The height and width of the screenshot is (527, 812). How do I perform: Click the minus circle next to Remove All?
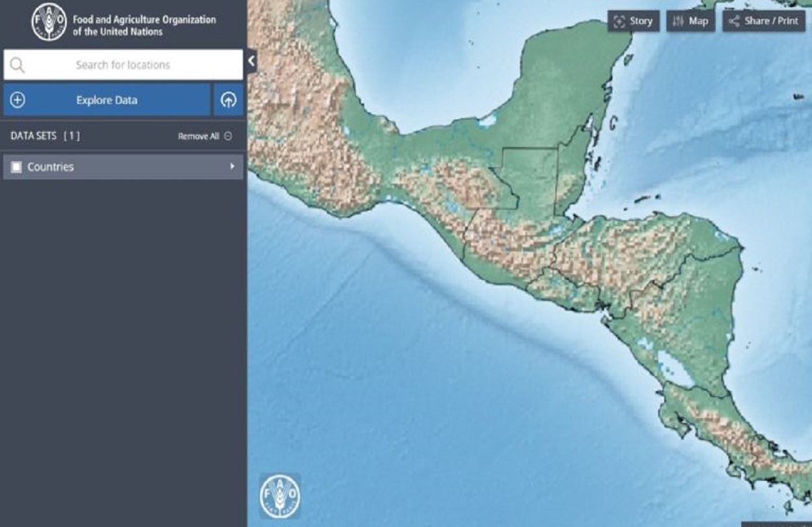click(x=228, y=136)
